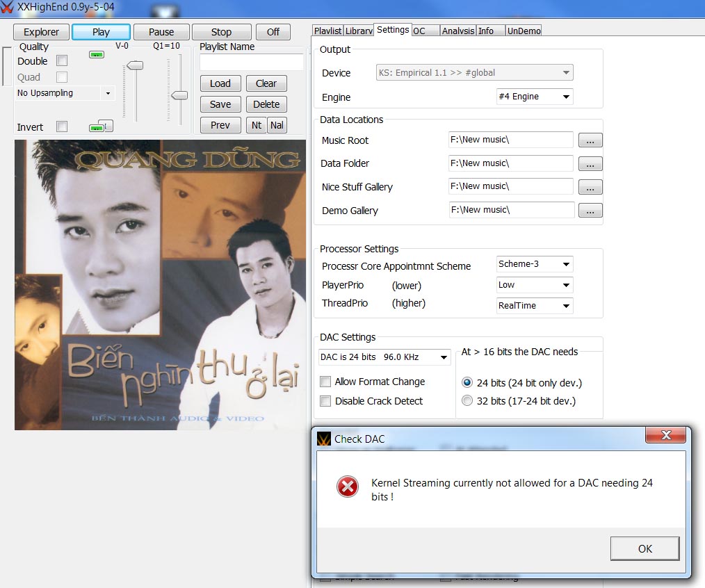Click the Explorer button

click(x=41, y=32)
